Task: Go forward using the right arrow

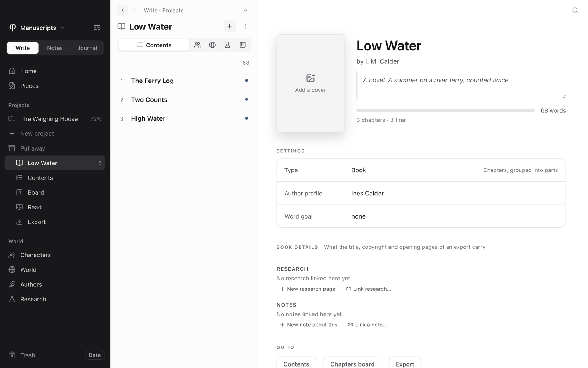Action: tap(135, 10)
